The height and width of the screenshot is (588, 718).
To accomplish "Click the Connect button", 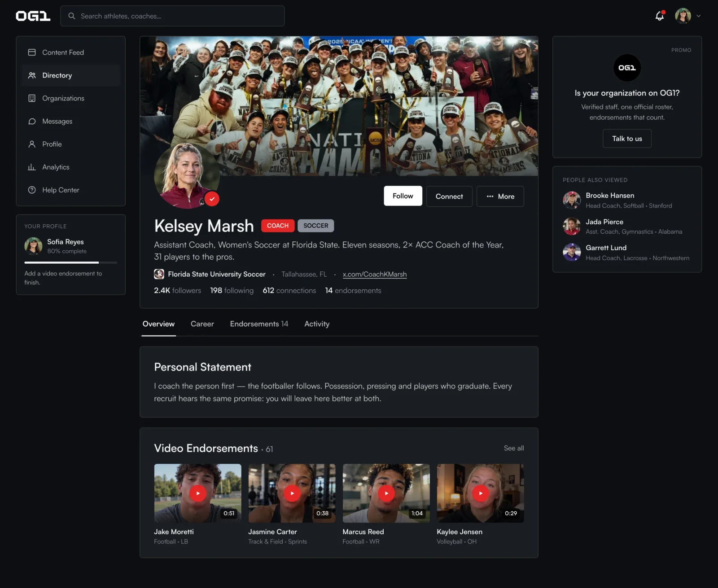I will [449, 196].
